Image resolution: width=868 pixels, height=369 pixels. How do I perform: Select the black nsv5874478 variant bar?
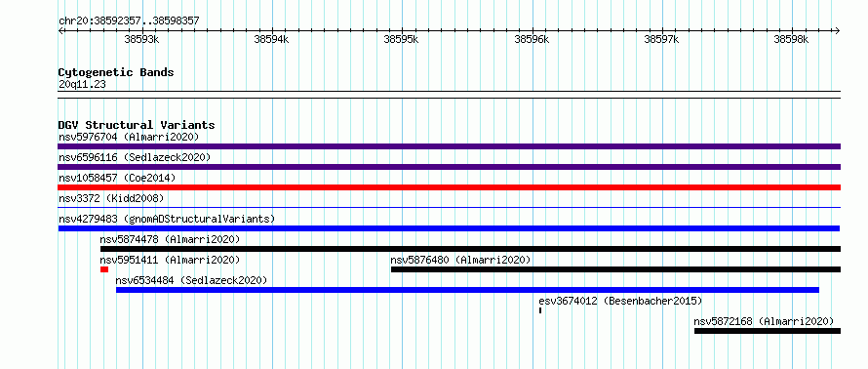point(470,249)
